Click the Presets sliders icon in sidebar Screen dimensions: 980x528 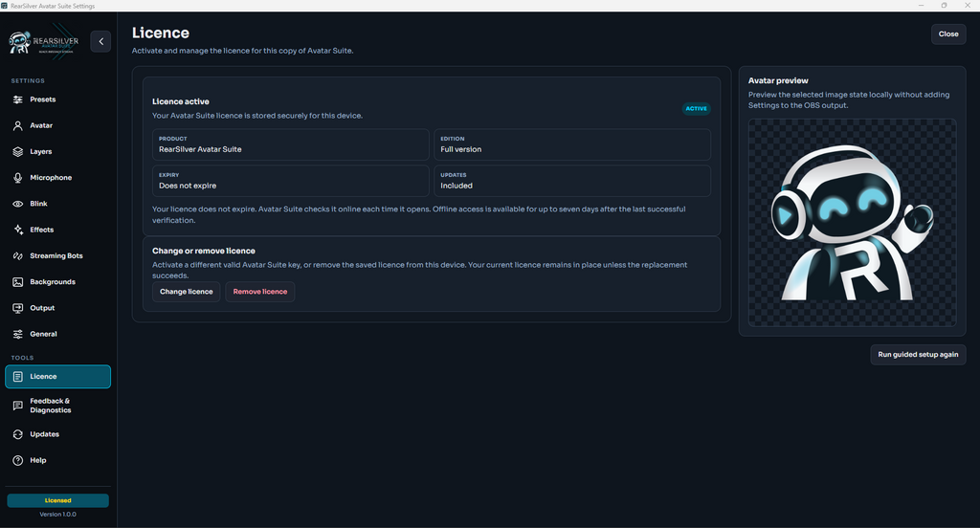click(x=18, y=99)
